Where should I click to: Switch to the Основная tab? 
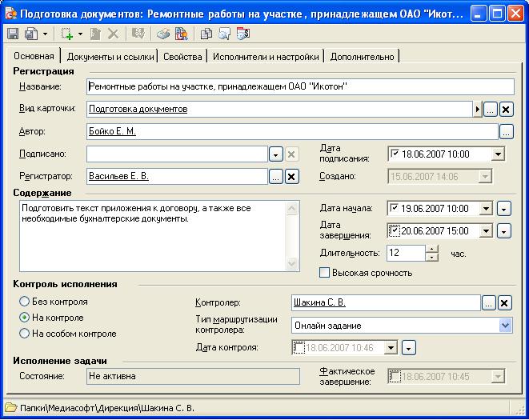pos(34,56)
